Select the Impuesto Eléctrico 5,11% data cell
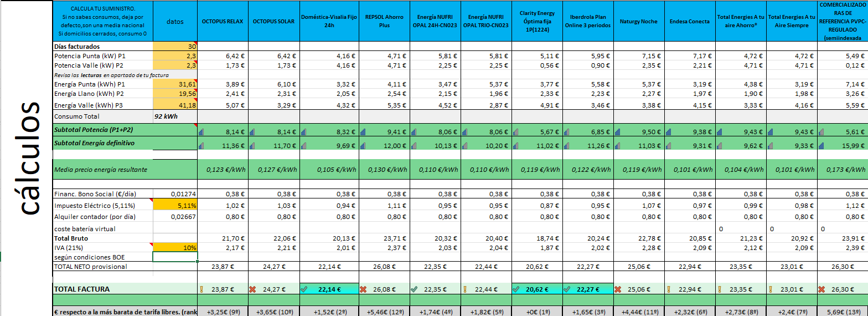This screenshot has width=868, height=316. point(175,205)
